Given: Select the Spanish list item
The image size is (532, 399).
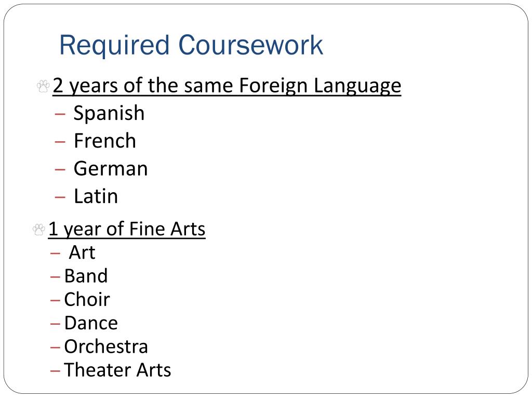Looking at the screenshot, I should (x=109, y=114).
